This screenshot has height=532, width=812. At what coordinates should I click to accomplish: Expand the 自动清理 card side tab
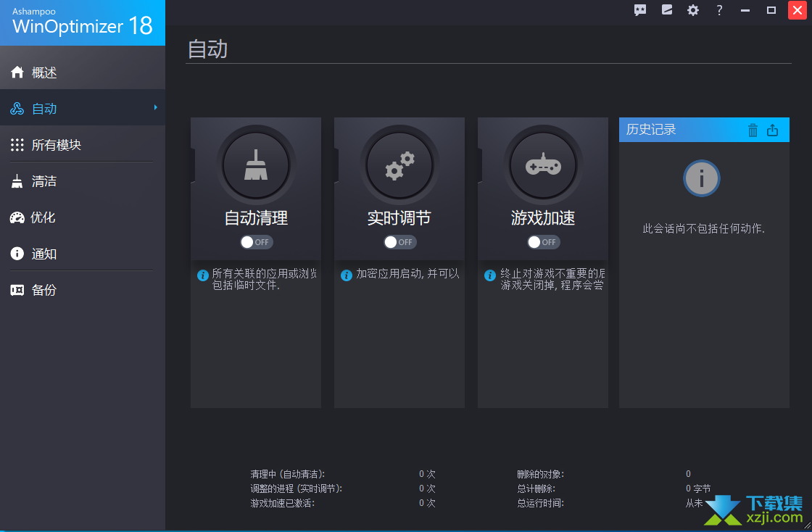(193, 165)
